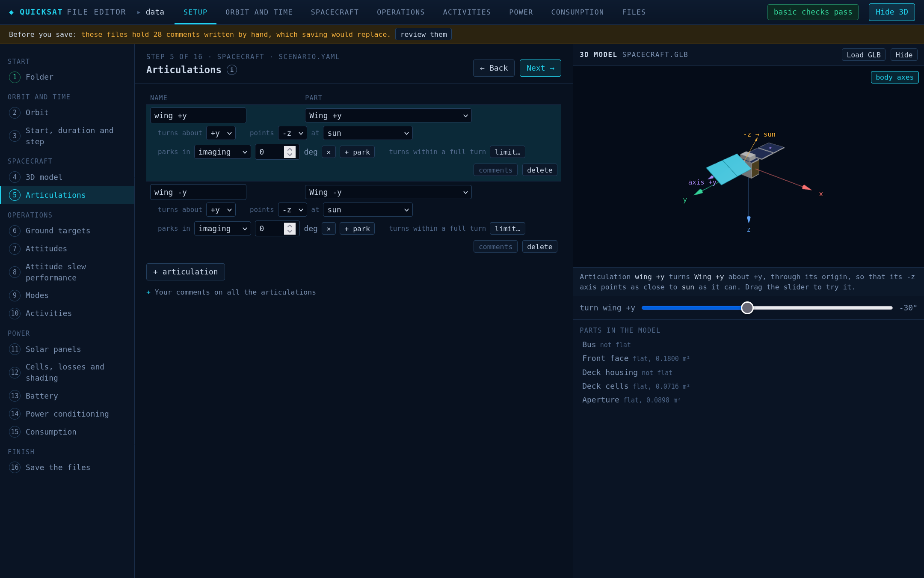
Task: Open wing +y 'at sun' target dropdown
Action: pos(367,133)
